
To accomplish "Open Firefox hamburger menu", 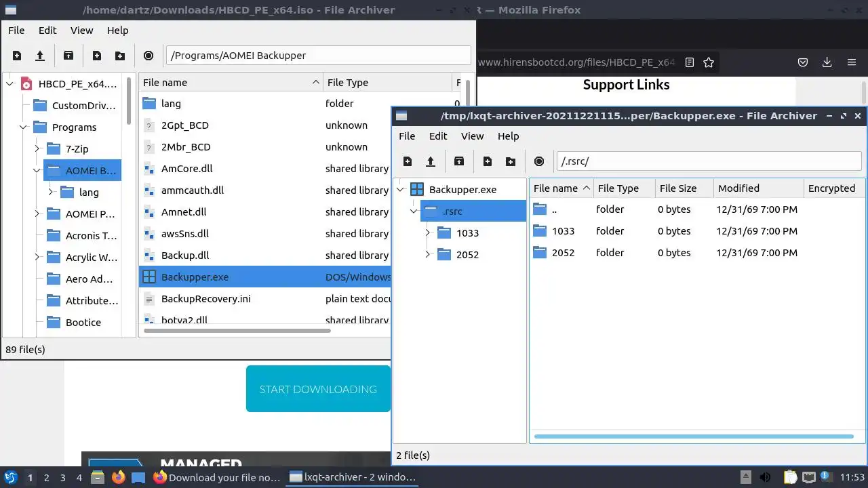I will 852,62.
